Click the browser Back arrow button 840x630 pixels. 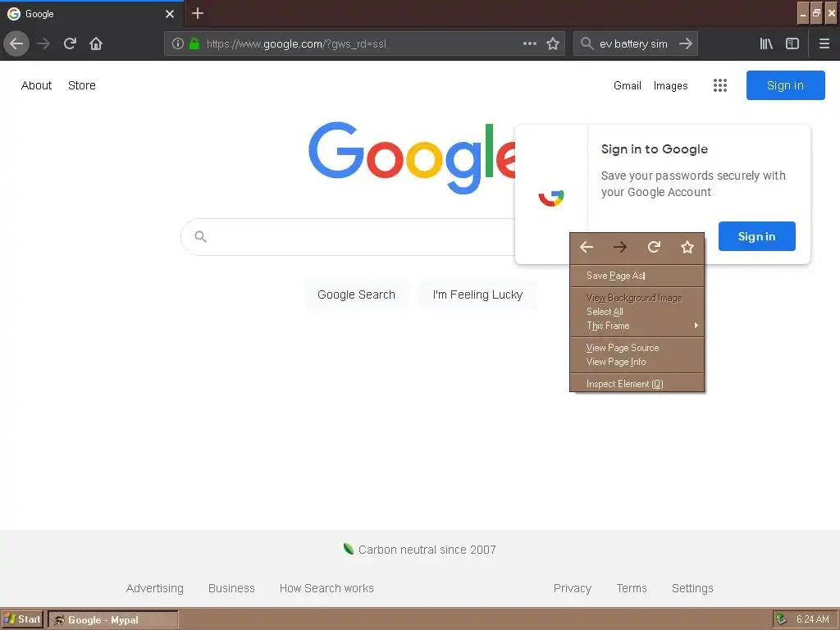pos(16,43)
